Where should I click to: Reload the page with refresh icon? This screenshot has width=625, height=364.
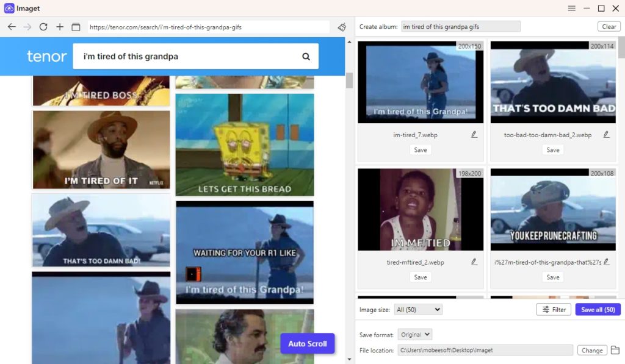tap(43, 27)
